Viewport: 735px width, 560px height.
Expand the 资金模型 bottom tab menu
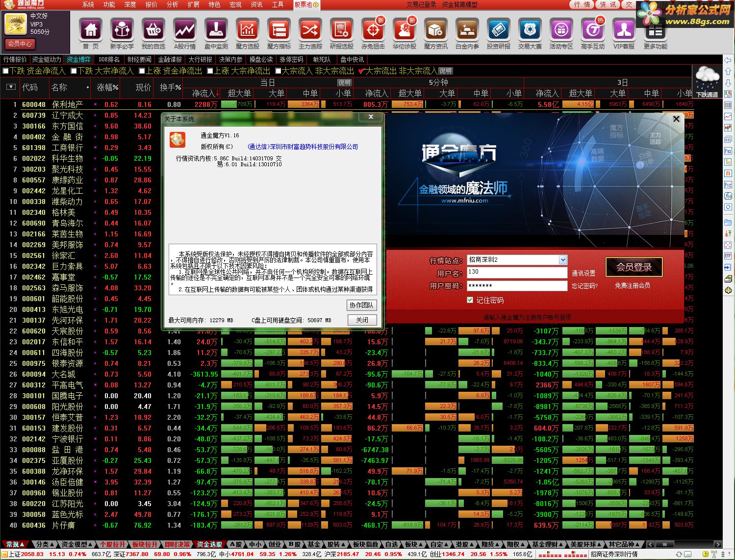click(x=76, y=544)
